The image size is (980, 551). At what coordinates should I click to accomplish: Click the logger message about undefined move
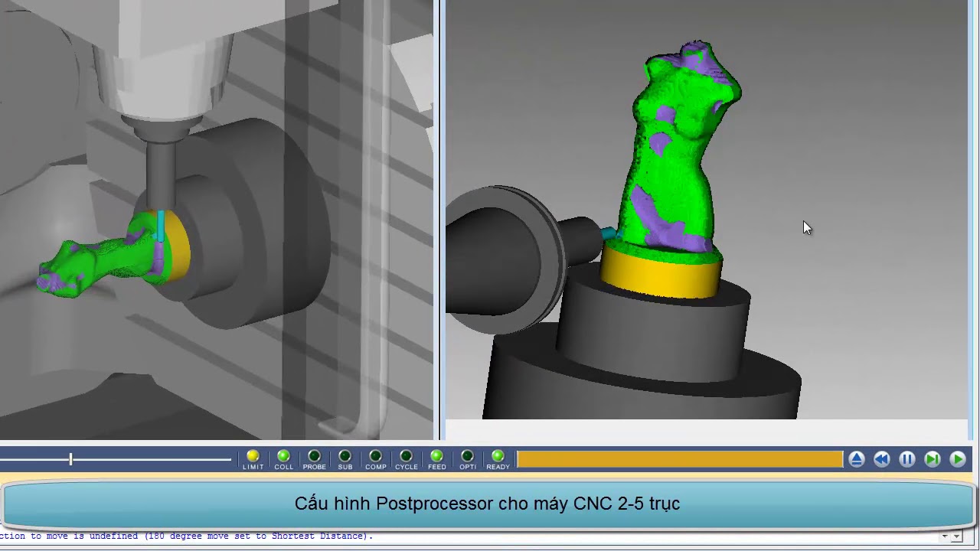[x=187, y=536]
